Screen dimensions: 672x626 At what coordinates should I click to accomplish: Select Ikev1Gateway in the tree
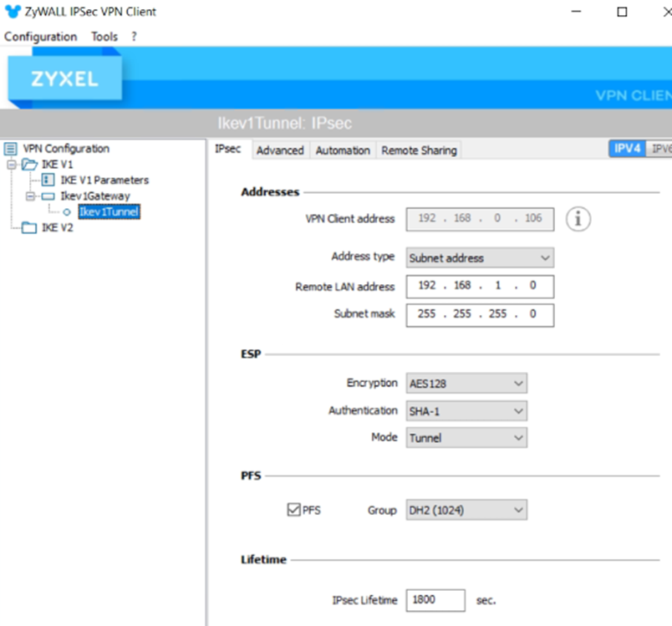click(94, 196)
